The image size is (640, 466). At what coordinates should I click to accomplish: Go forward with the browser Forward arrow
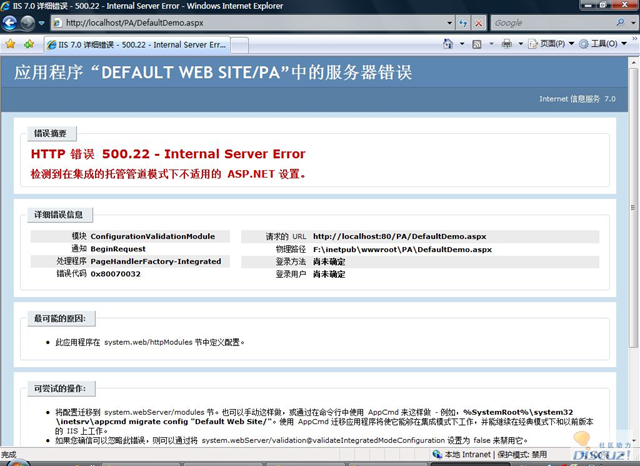pos(27,23)
